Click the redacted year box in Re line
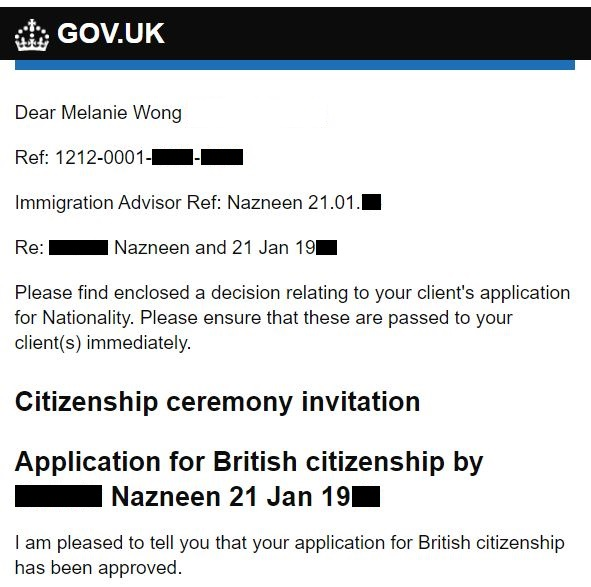Screen dimensions: 591x587 (x=326, y=248)
